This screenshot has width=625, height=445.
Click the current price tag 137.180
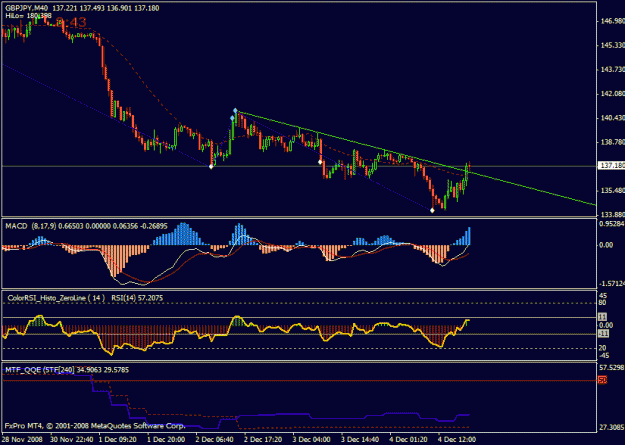pos(612,165)
